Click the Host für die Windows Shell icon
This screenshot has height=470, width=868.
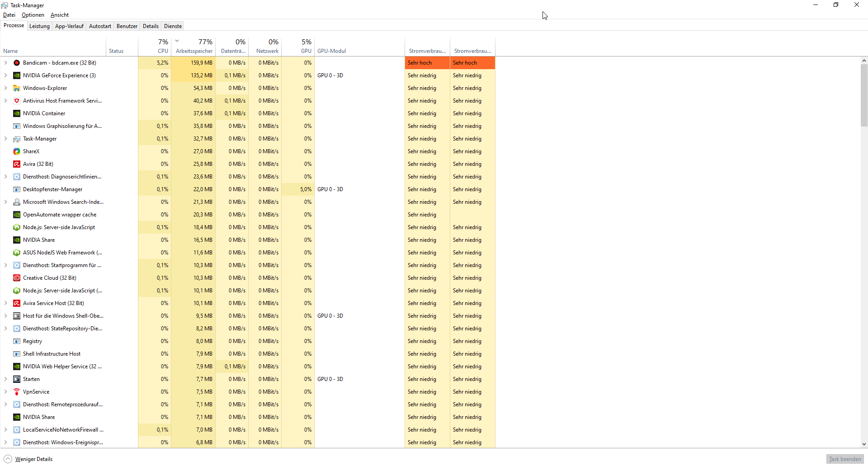click(17, 316)
